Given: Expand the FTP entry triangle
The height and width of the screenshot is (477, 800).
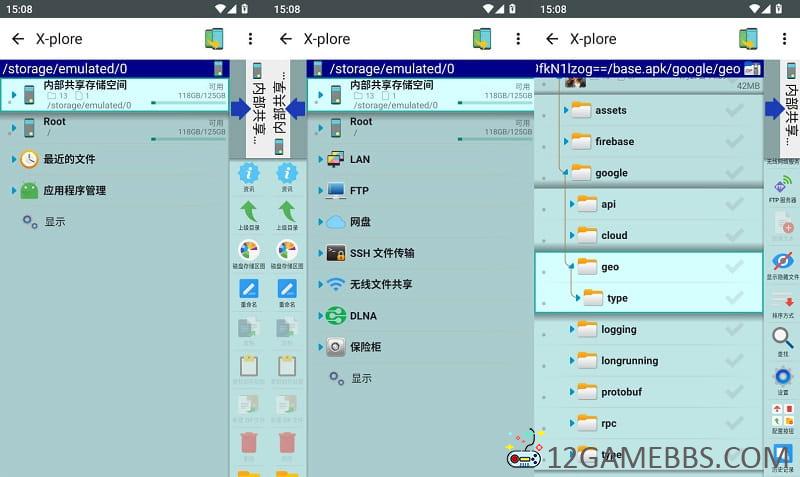Looking at the screenshot, I should [x=320, y=190].
